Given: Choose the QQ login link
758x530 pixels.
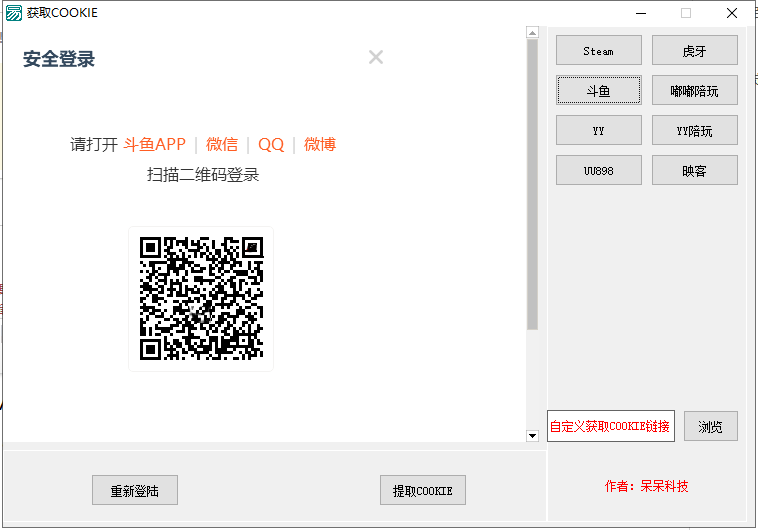Looking at the screenshot, I should [271, 144].
